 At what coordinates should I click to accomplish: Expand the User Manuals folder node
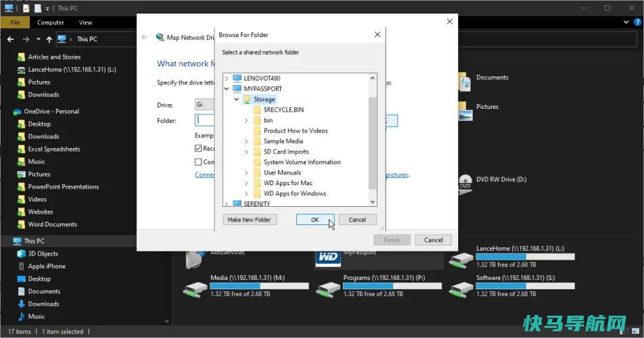point(246,172)
